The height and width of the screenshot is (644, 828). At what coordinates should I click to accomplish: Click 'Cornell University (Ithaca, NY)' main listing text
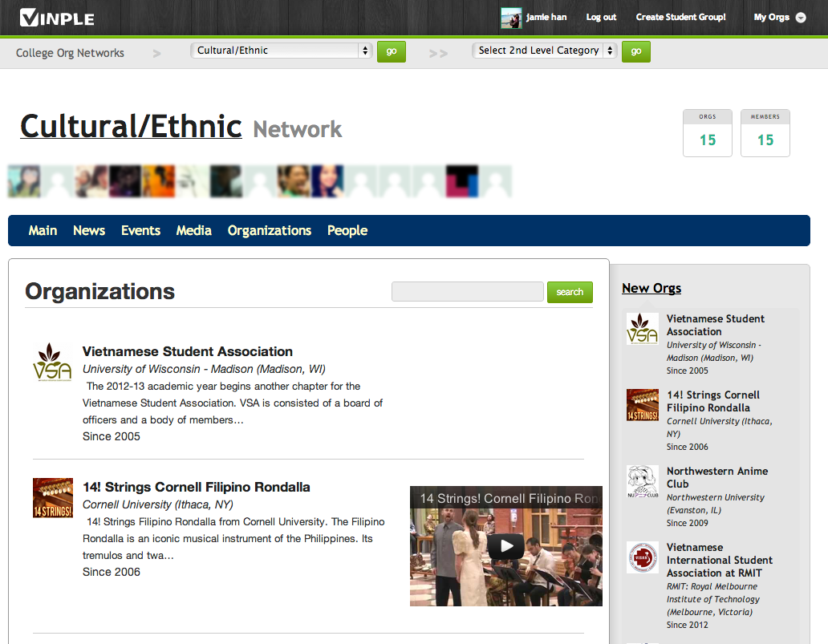pyautogui.click(x=158, y=504)
